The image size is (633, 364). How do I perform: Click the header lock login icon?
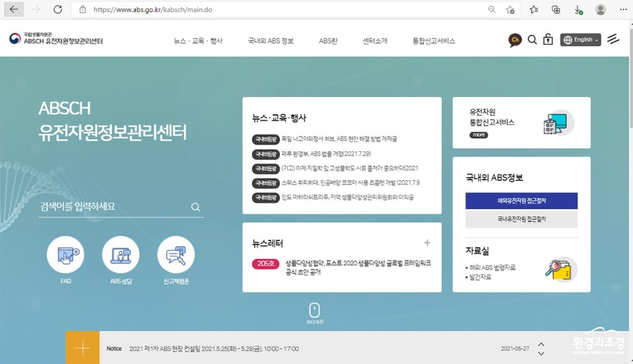point(548,39)
